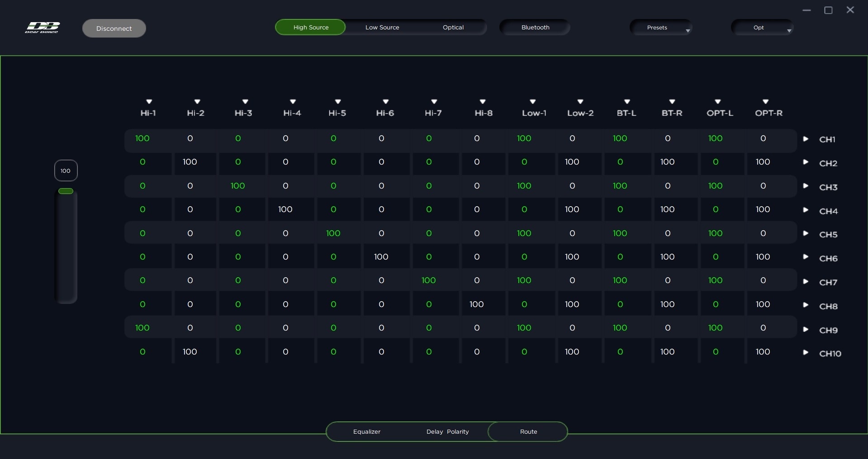Click the triangle marker above Hi-1
This screenshot has width=868, height=459.
[x=149, y=102]
